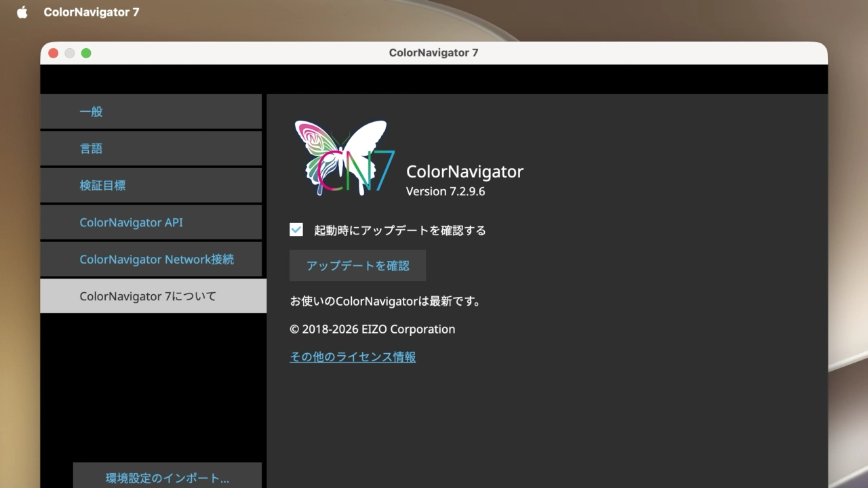868x488 pixels.
Task: Click the © 2018-2026 EIZO Corporation text
Action: click(x=372, y=329)
